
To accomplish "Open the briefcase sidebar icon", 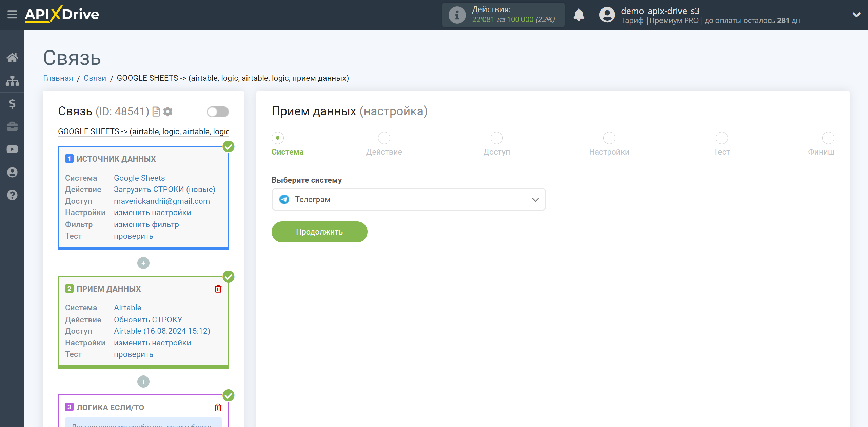I will 12,126.
